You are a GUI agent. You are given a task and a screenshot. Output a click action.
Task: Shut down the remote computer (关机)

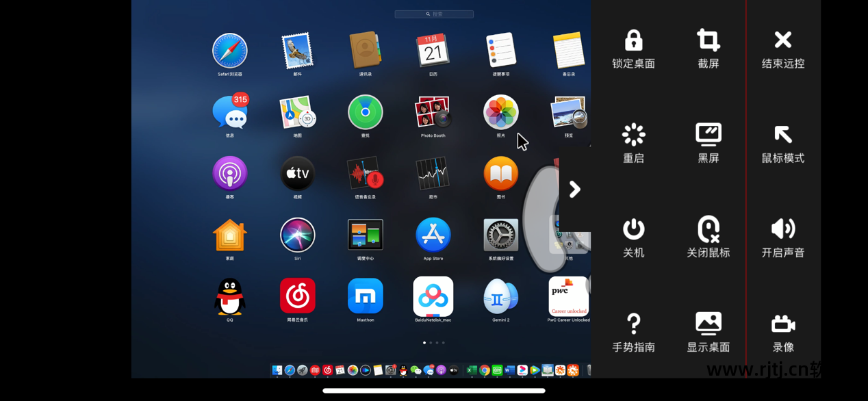tap(633, 238)
